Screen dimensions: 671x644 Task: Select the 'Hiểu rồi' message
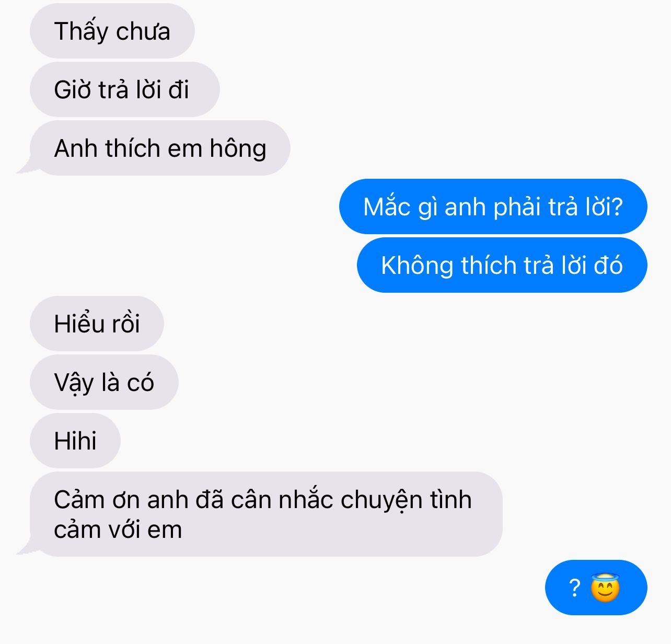point(97,324)
